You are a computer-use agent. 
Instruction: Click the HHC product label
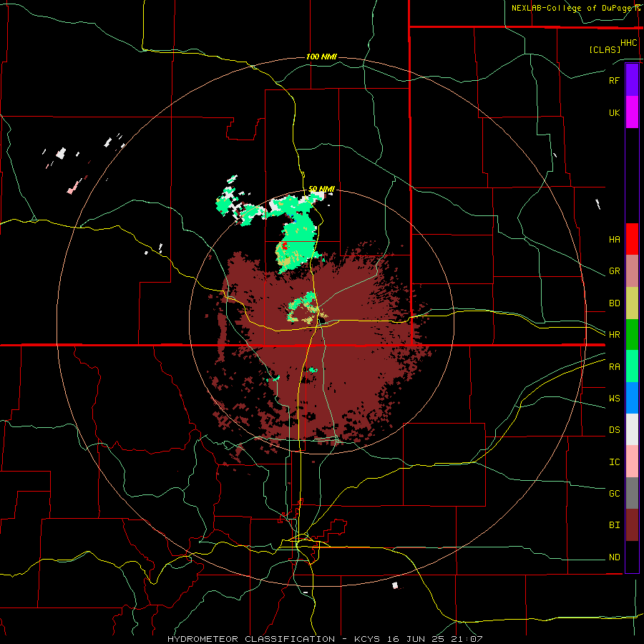pyautogui.click(x=629, y=43)
